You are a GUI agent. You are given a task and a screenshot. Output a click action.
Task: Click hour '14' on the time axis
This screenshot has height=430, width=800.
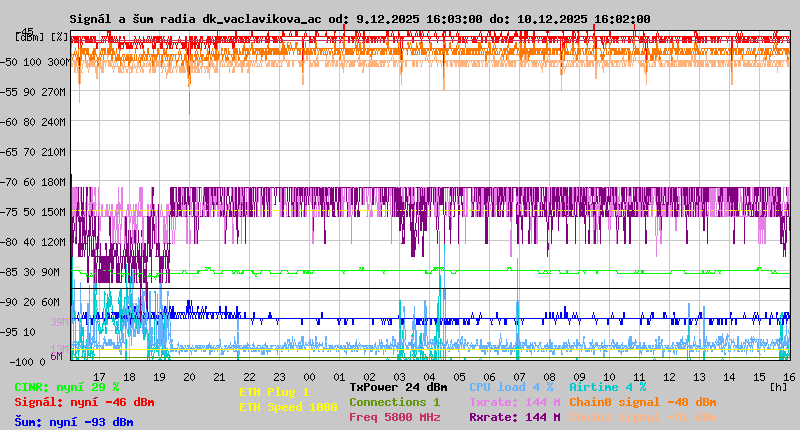(x=729, y=377)
